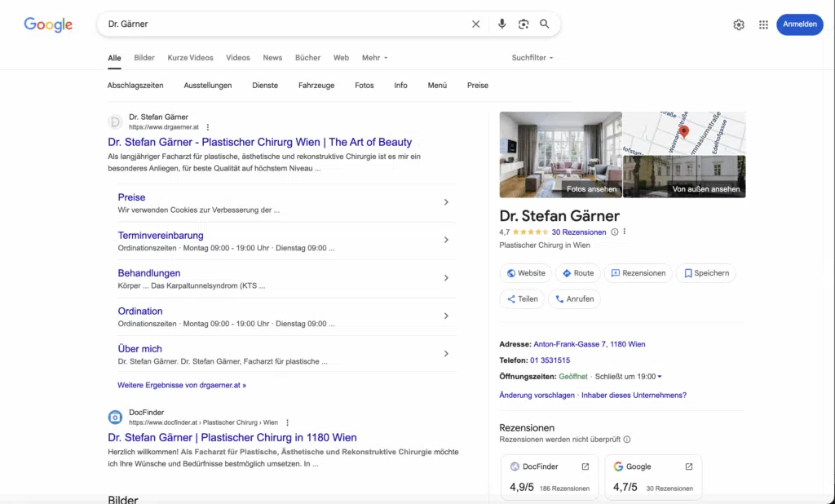The width and height of the screenshot is (835, 504).
Task: Expand the Preise sitelink chevron
Action: click(x=446, y=202)
